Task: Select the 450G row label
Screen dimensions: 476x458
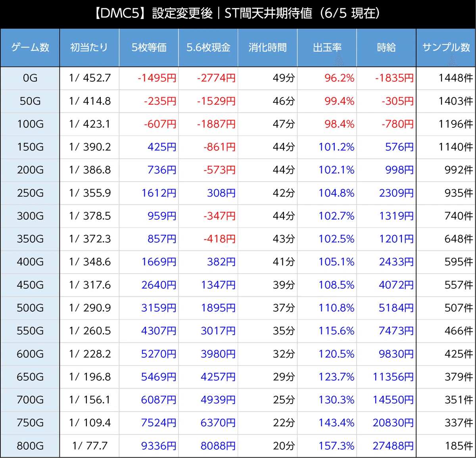Action: pos(30,285)
